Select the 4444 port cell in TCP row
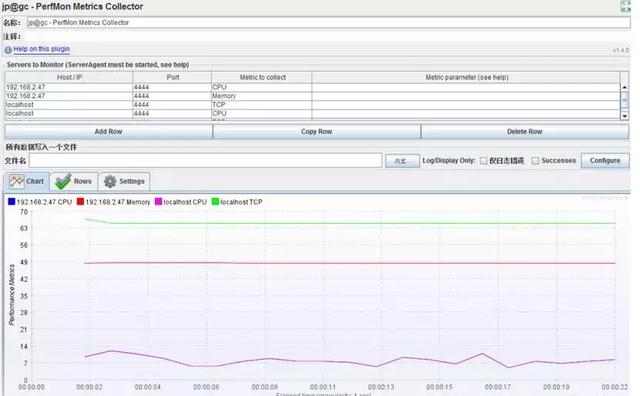640x396 pixels. [172, 105]
